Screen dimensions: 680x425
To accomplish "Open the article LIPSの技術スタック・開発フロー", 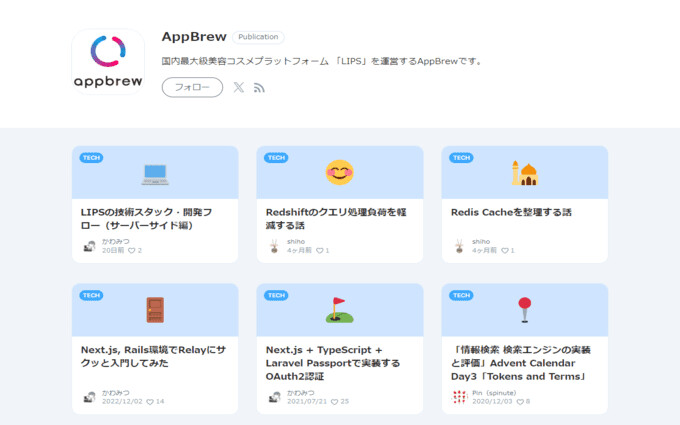I will [146, 219].
